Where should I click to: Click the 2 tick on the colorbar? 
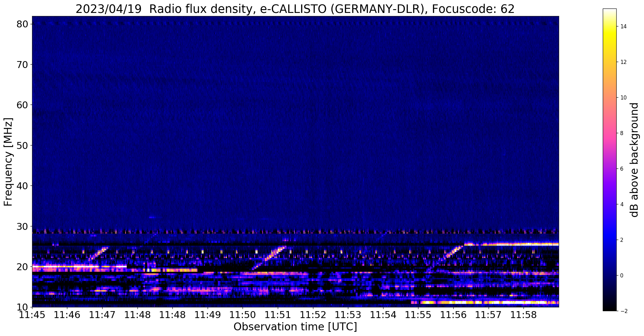click(x=622, y=240)
